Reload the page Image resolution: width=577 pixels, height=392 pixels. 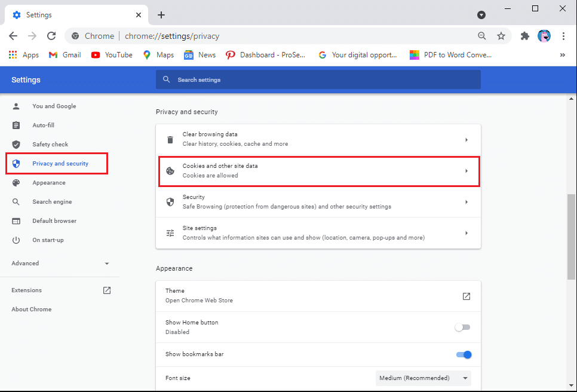[x=51, y=36]
